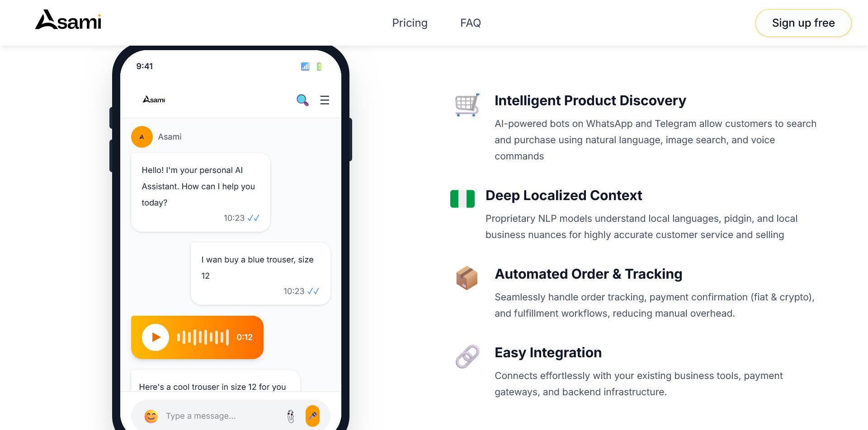Open the hamburger menu in the phone
Image resolution: width=868 pixels, height=430 pixels.
325,100
